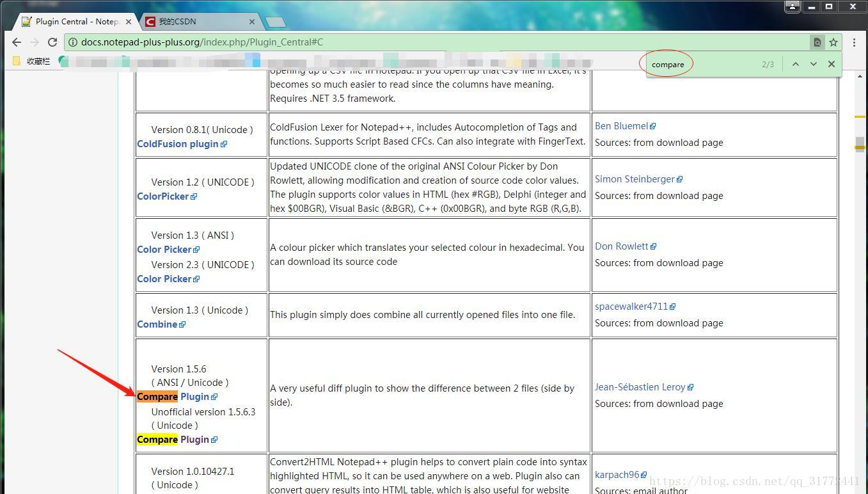The width and height of the screenshot is (868, 494).
Task: Click 'Sources: from download page' beside Don Rowlett
Action: tap(659, 263)
